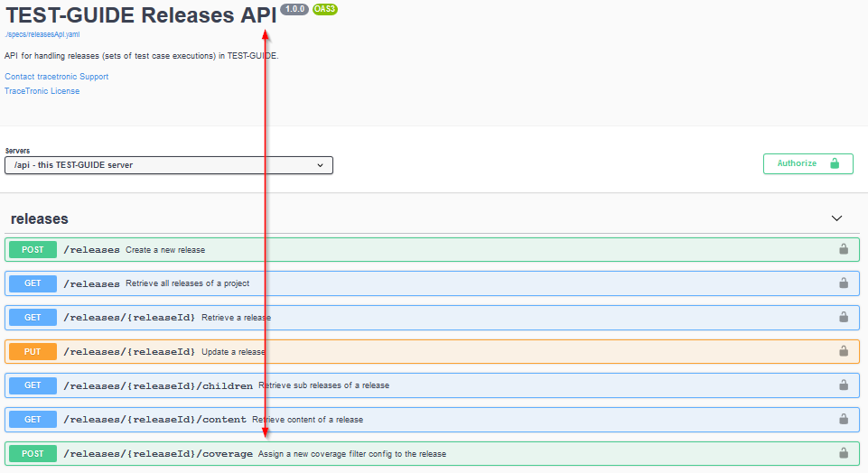Image resolution: width=868 pixels, height=473 pixels.
Task: Open the servers dropdown
Action: tap(169, 165)
